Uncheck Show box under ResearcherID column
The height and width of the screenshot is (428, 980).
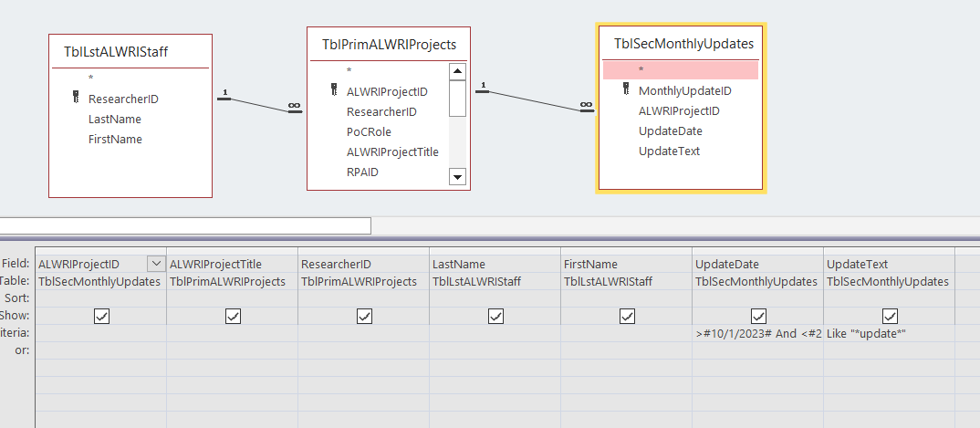click(x=364, y=316)
